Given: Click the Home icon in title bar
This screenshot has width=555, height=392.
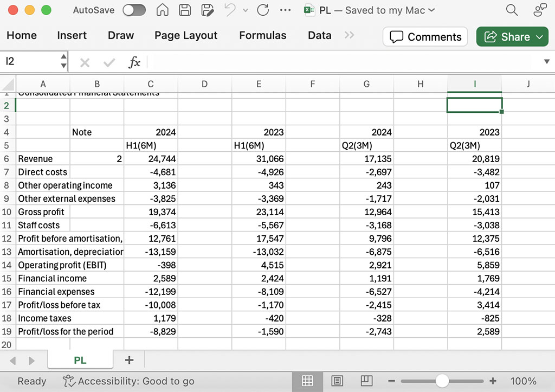Looking at the screenshot, I should tap(162, 10).
